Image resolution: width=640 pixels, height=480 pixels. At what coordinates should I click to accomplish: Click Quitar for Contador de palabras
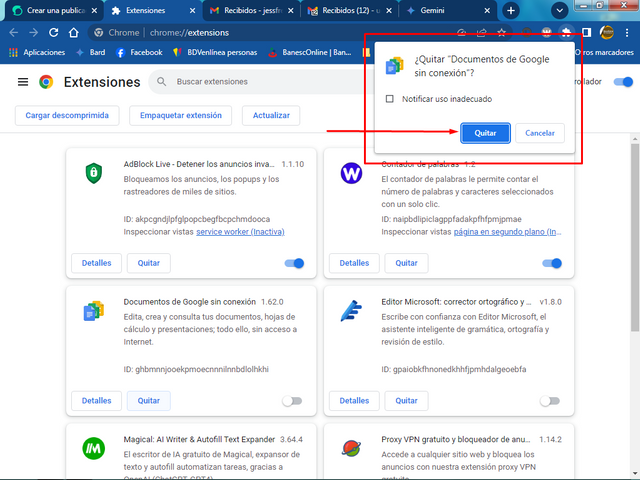point(407,263)
